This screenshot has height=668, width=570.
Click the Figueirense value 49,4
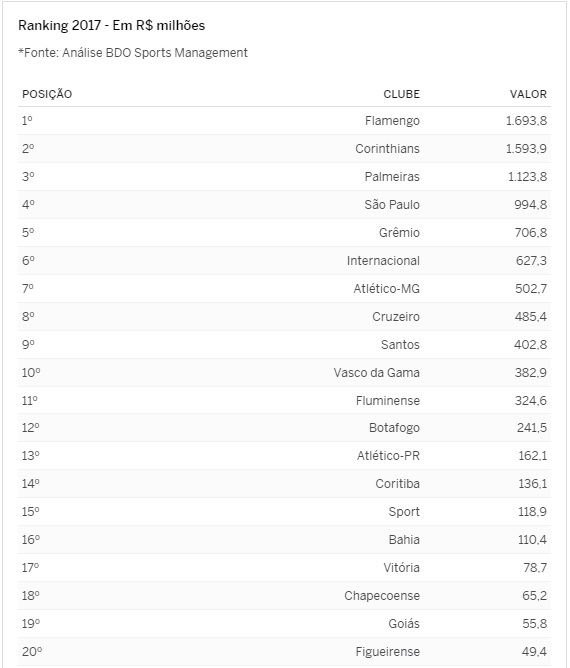(x=534, y=651)
